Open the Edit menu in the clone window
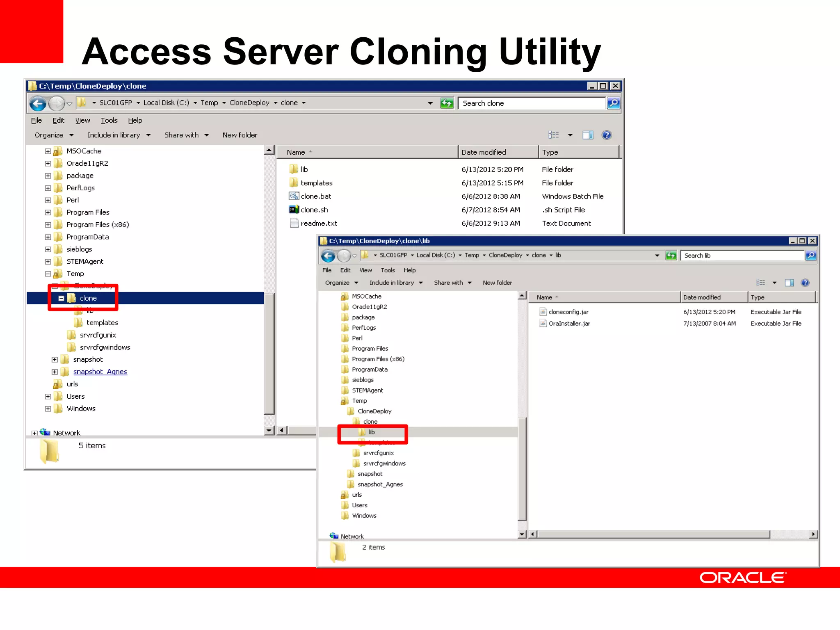 [58, 120]
